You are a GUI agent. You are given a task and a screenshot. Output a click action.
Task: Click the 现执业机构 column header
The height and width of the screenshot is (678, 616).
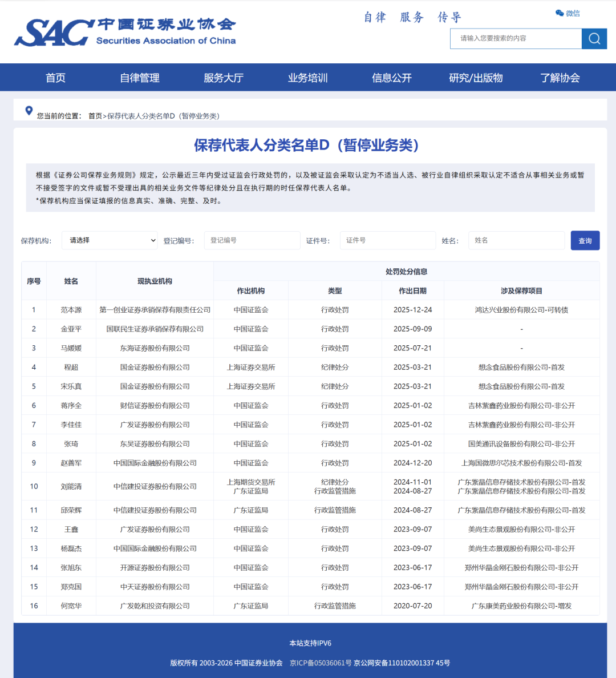(155, 281)
